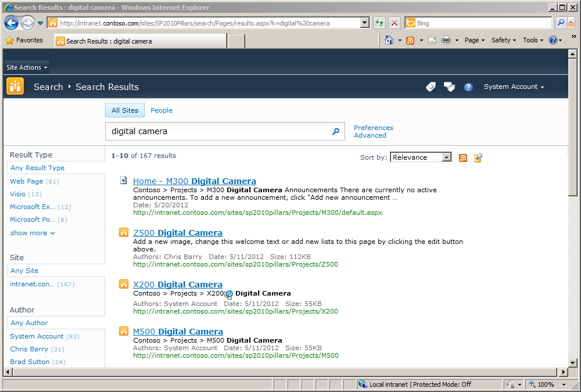Image resolution: width=581 pixels, height=392 pixels.
Task: Expand show more result types
Action: (33, 233)
